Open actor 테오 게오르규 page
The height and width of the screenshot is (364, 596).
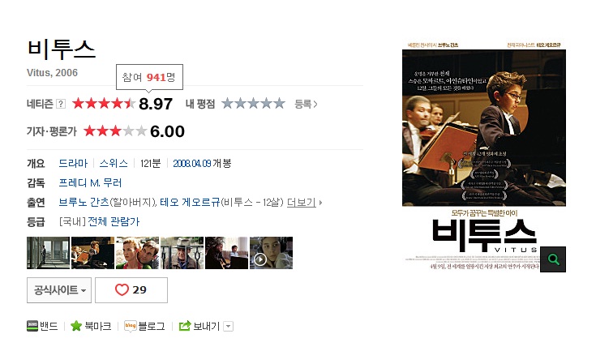point(190,202)
